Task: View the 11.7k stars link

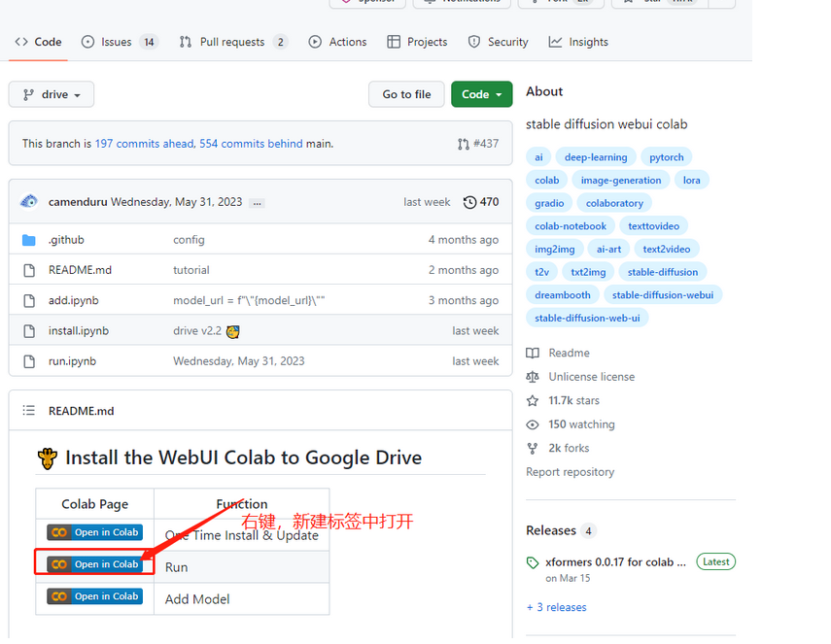Action: pos(563,400)
